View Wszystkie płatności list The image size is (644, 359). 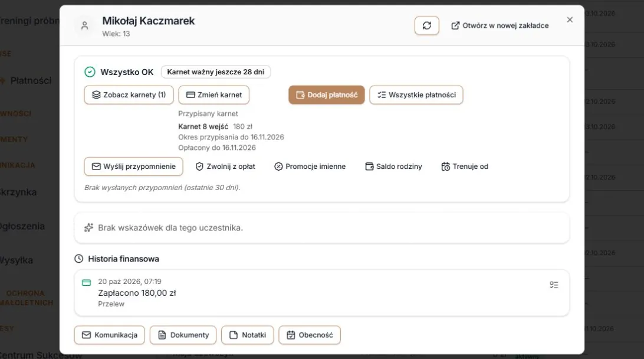coord(416,95)
